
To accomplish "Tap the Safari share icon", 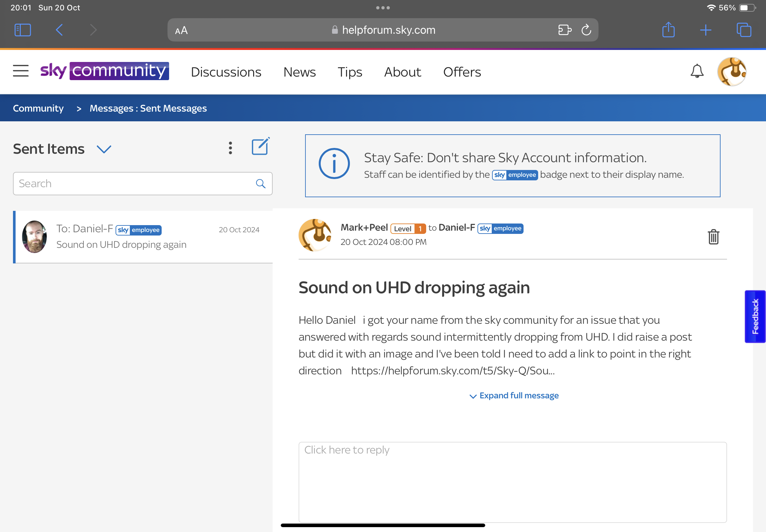I will [x=668, y=30].
